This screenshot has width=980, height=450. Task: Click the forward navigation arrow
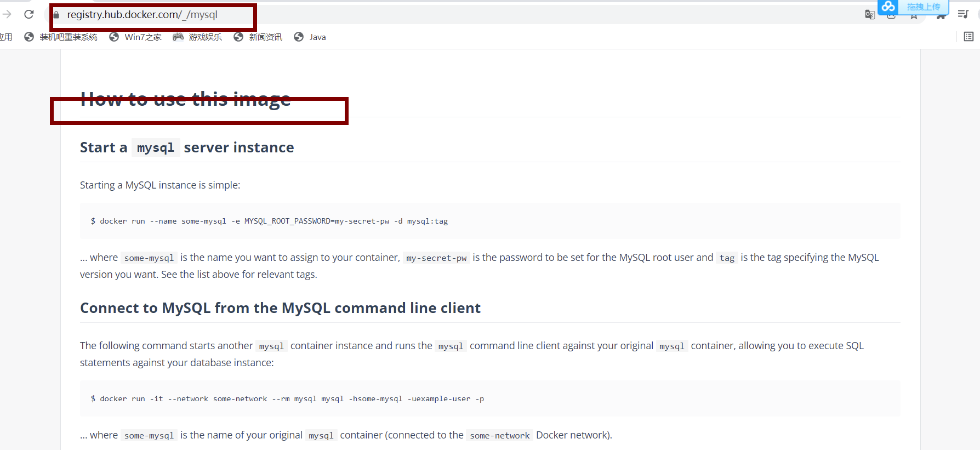[7, 14]
